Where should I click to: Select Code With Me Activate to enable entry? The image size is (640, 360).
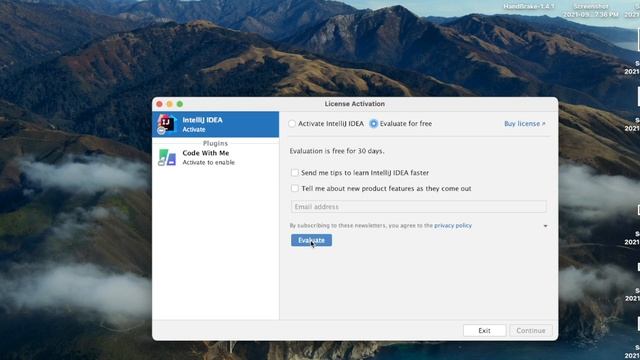216,158
